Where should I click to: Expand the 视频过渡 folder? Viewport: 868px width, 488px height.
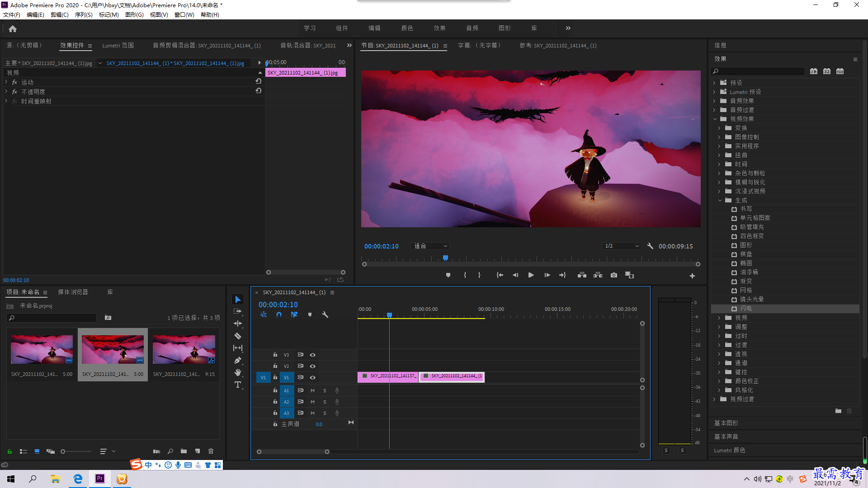click(714, 399)
